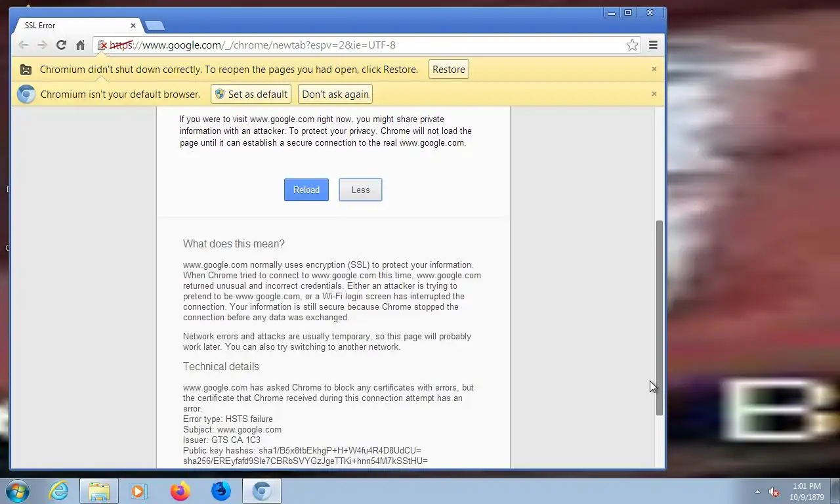The image size is (840, 504).
Task: Switch to Chromium taskbar icon
Action: 262,491
